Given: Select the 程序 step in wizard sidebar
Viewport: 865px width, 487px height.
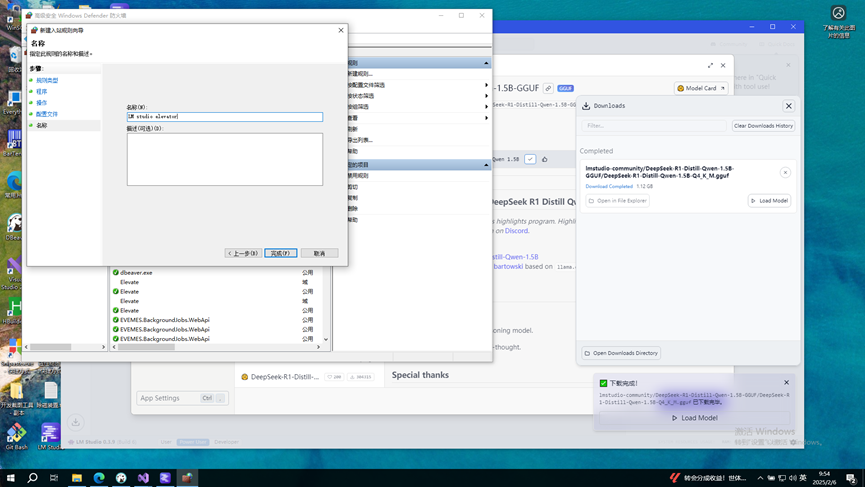Looking at the screenshot, I should (41, 92).
